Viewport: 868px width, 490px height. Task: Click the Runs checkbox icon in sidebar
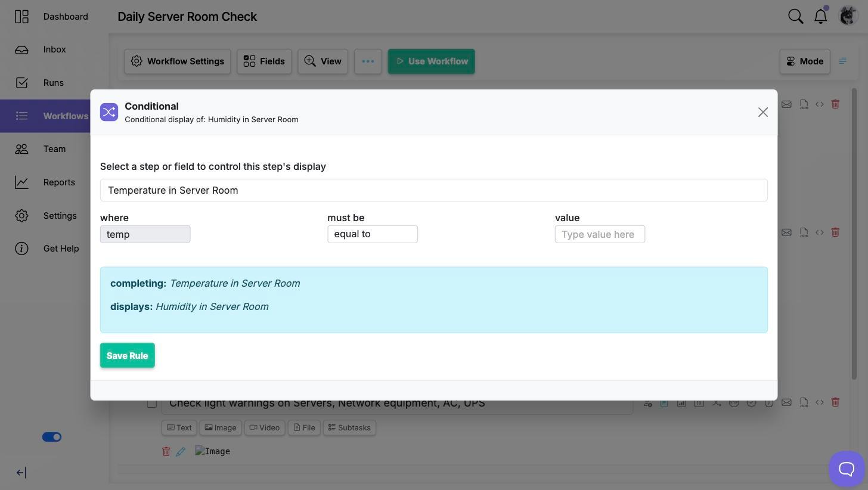(21, 83)
